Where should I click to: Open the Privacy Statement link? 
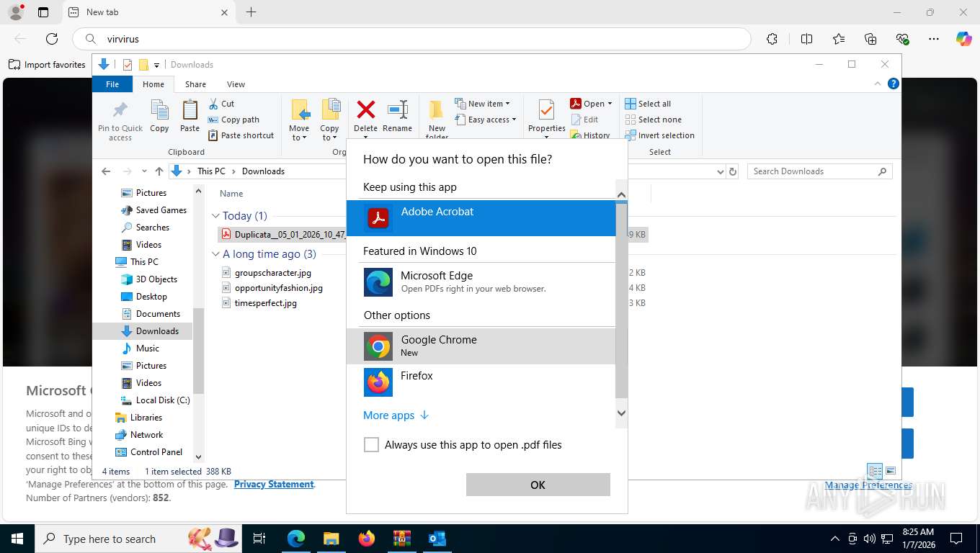274,484
